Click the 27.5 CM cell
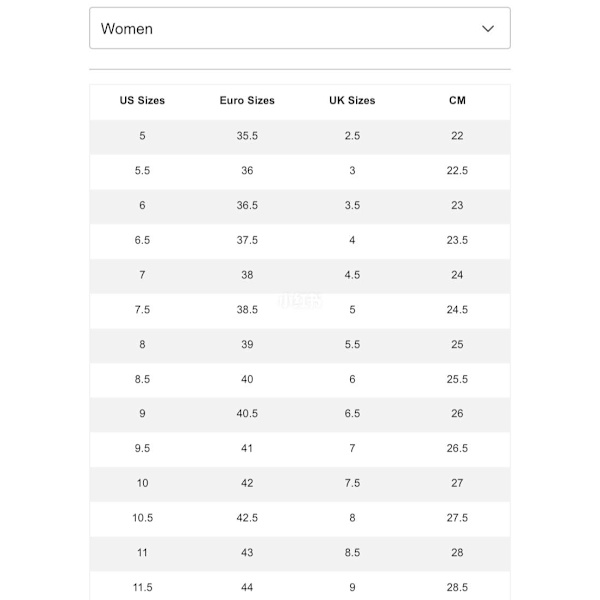This screenshot has width=600, height=600. click(x=457, y=518)
